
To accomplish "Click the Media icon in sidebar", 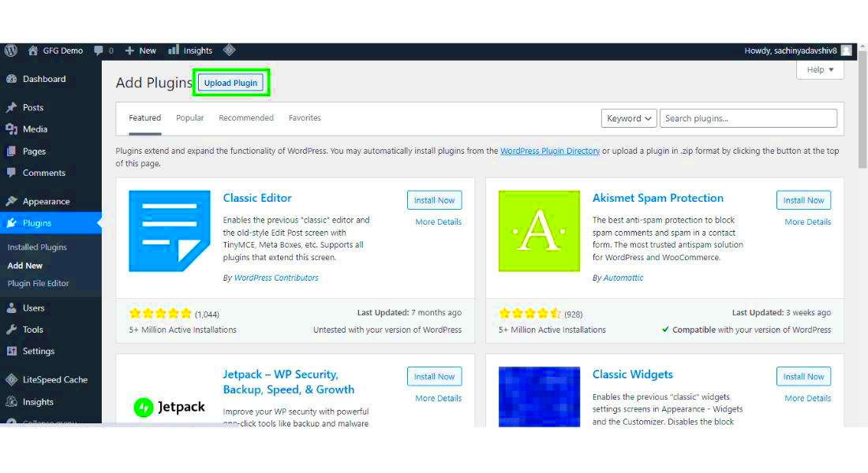I will 12,129.
